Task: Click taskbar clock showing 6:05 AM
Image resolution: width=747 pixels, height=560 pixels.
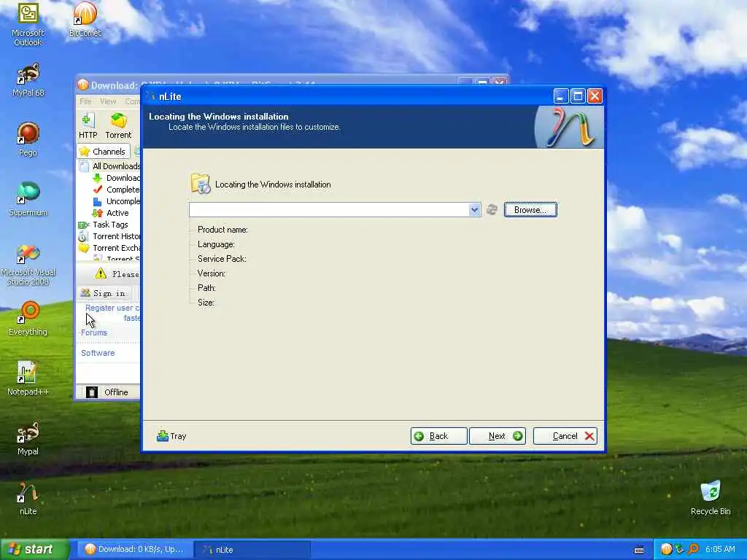Action: [x=720, y=549]
